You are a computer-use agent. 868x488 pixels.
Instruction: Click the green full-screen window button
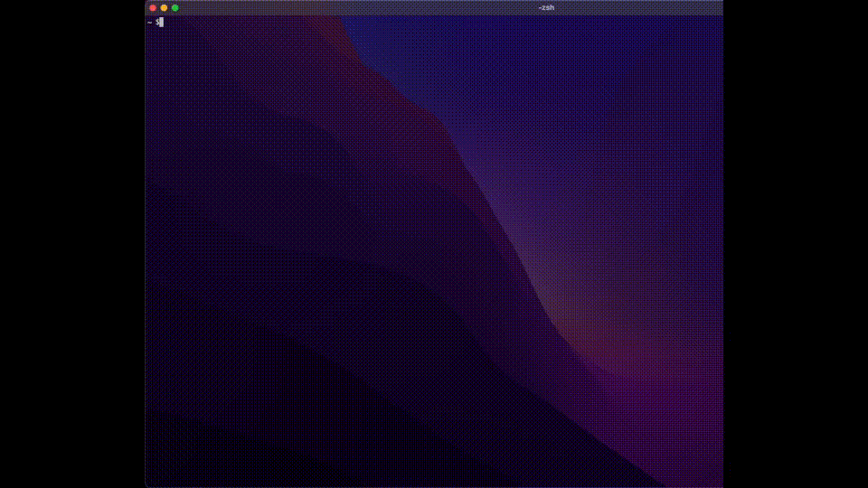pyautogui.click(x=175, y=7)
